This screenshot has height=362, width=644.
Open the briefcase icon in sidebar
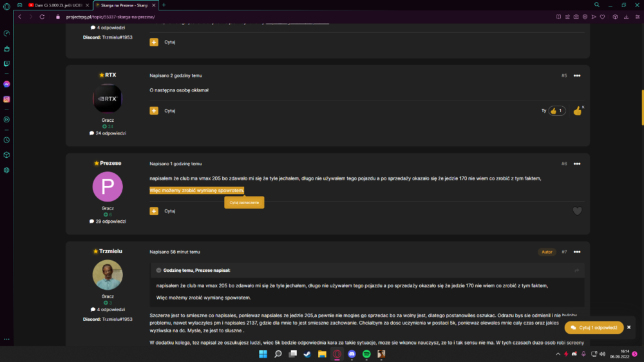(6, 49)
